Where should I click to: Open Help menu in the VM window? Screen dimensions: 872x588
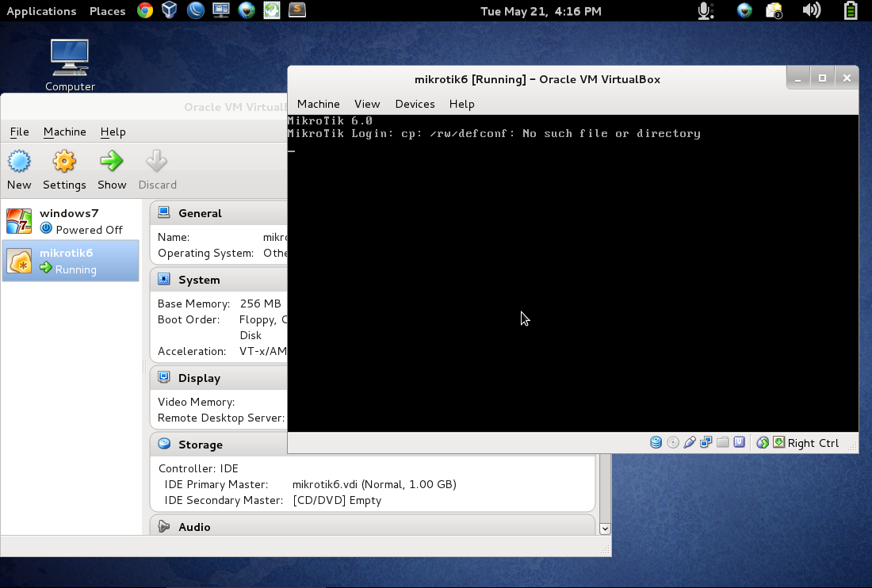pos(461,104)
